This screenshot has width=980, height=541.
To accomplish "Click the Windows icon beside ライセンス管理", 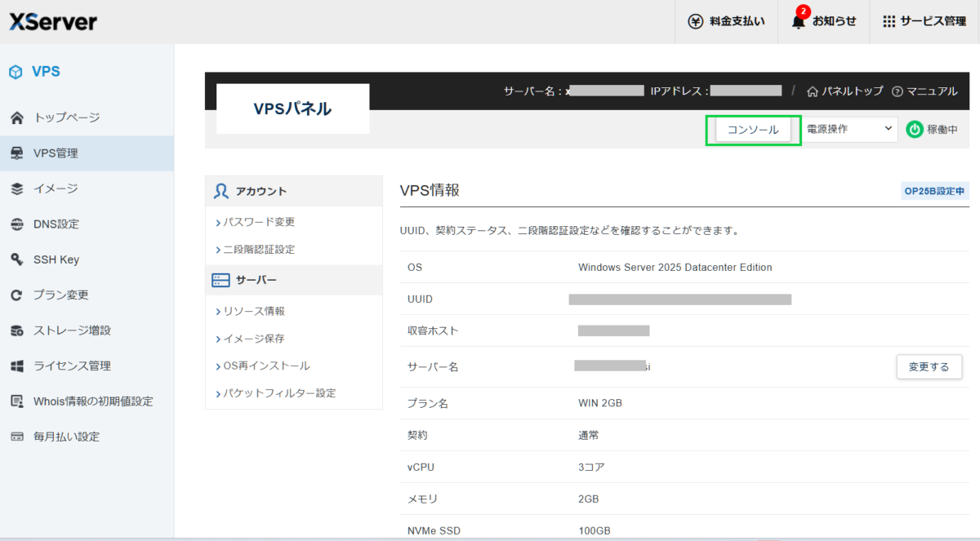I will 17,366.
